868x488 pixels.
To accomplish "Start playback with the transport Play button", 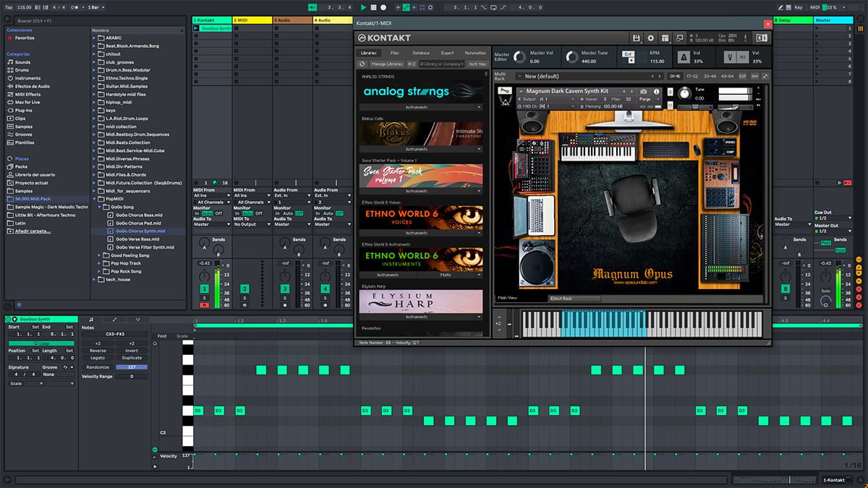I will (x=363, y=7).
